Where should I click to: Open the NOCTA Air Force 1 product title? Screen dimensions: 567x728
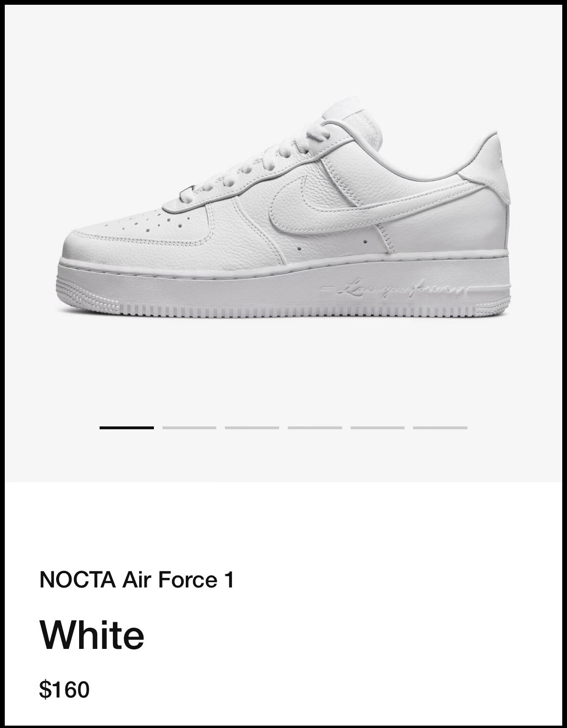137,580
